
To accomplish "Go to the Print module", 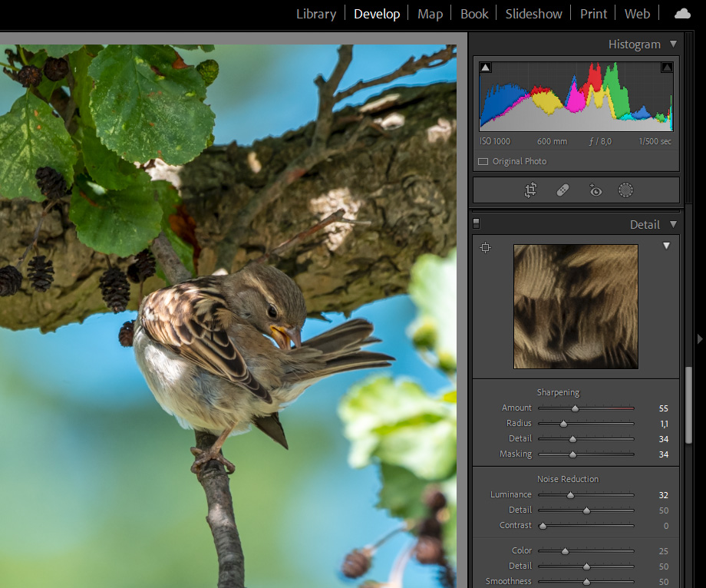I will pyautogui.click(x=593, y=14).
